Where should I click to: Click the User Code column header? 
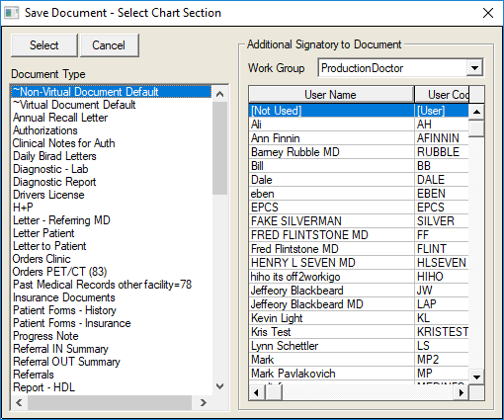[x=442, y=95]
